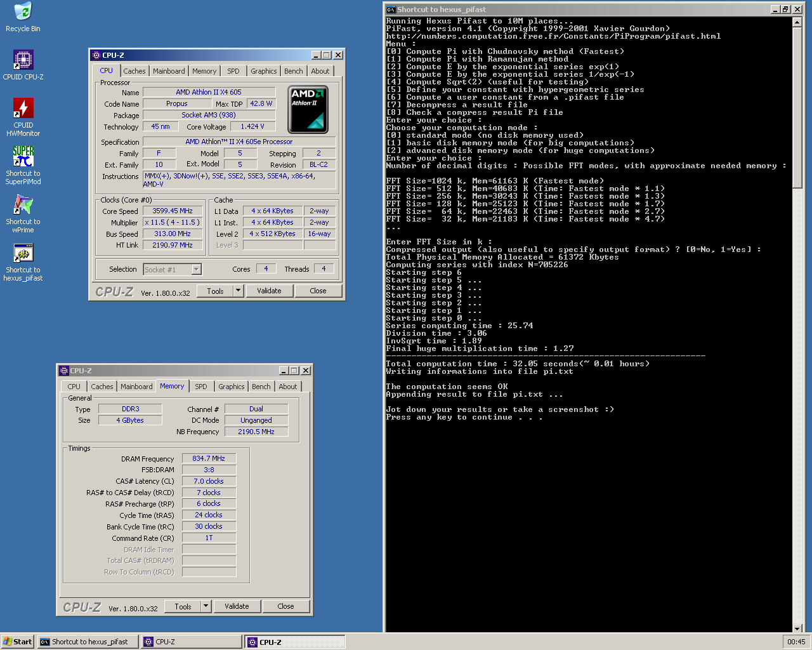The width and height of the screenshot is (812, 650).
Task: Click Tools button in lower CPU-Z window
Action: click(x=183, y=606)
